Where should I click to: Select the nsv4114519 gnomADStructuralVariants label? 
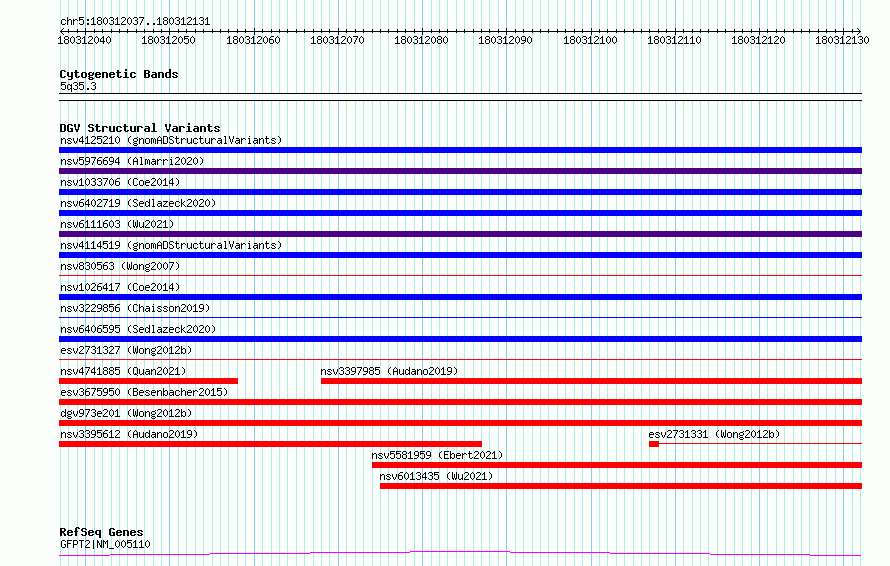[x=171, y=245]
